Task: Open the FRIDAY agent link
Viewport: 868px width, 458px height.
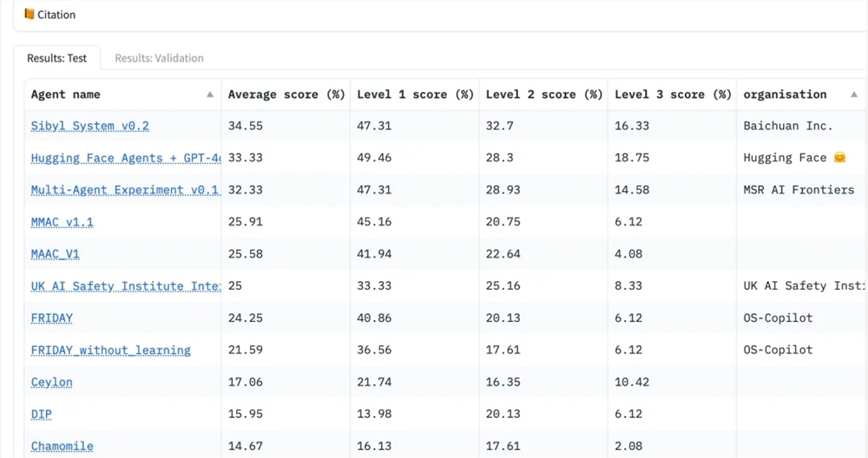Action: click(51, 318)
